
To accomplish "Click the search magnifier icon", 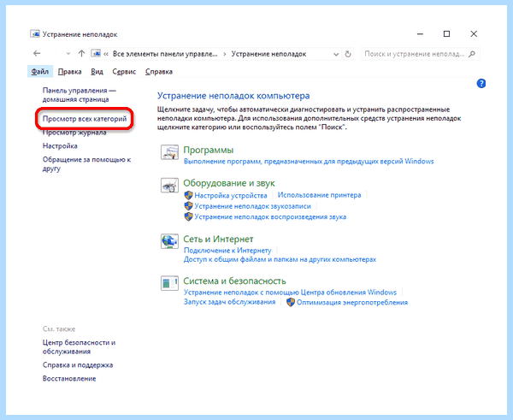I will tap(472, 54).
